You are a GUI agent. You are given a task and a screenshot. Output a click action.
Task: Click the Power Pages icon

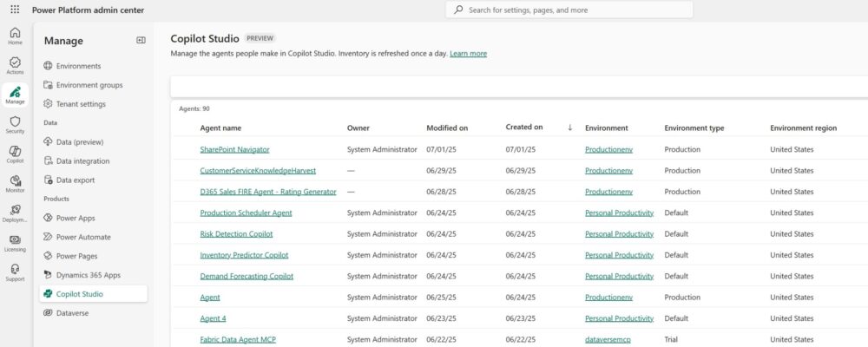pyautogui.click(x=48, y=256)
